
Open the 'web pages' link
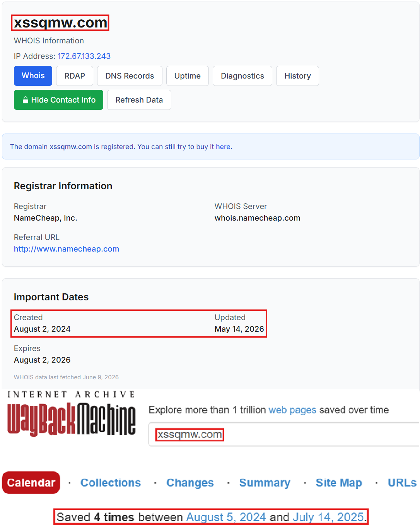(x=292, y=410)
